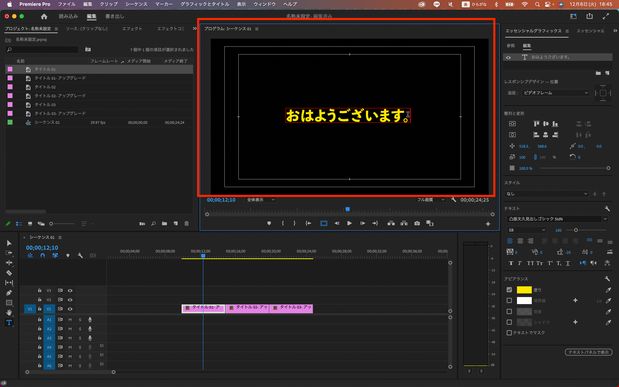The height and width of the screenshot is (387, 619).
Task: Enable the text mask checkbox
Action: coord(509,333)
